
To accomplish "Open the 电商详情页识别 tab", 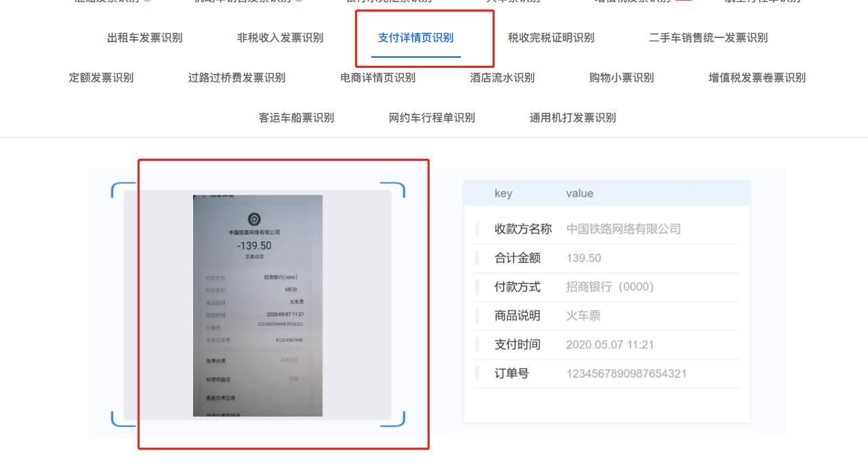I will click(x=377, y=78).
